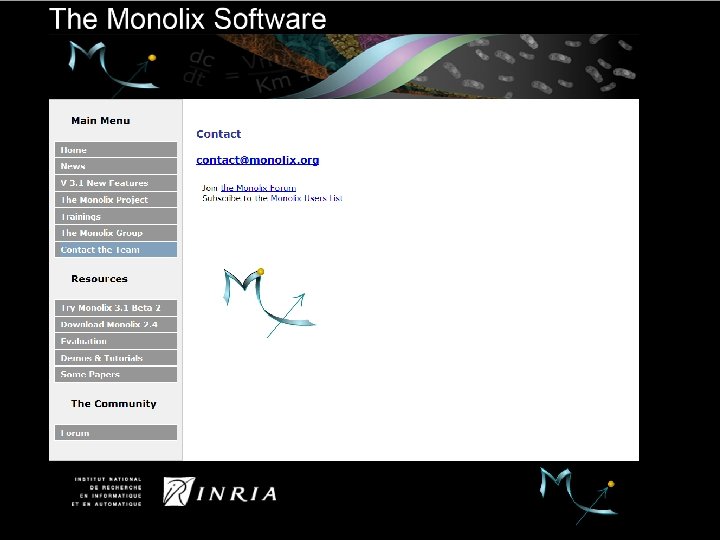Select The Monolix Project menu entry
This screenshot has height=540, width=720.
click(116, 200)
